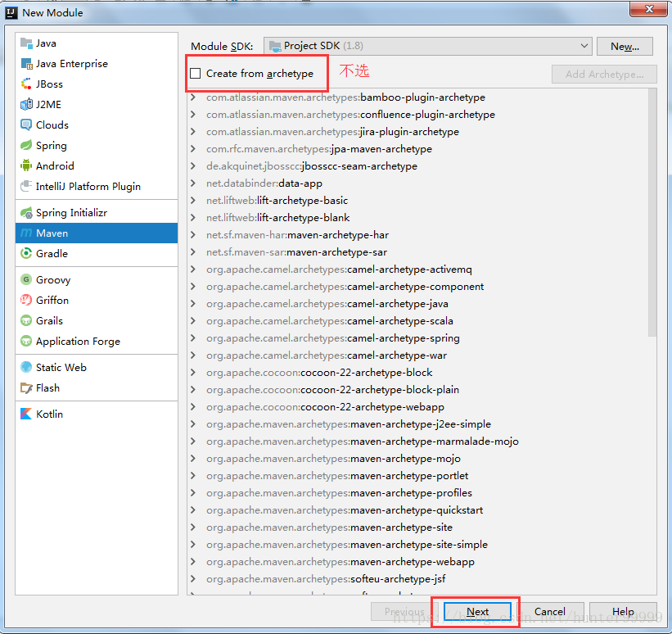Viewport: 672px width, 634px height.
Task: Click the Clouds icon
Action: click(26, 125)
